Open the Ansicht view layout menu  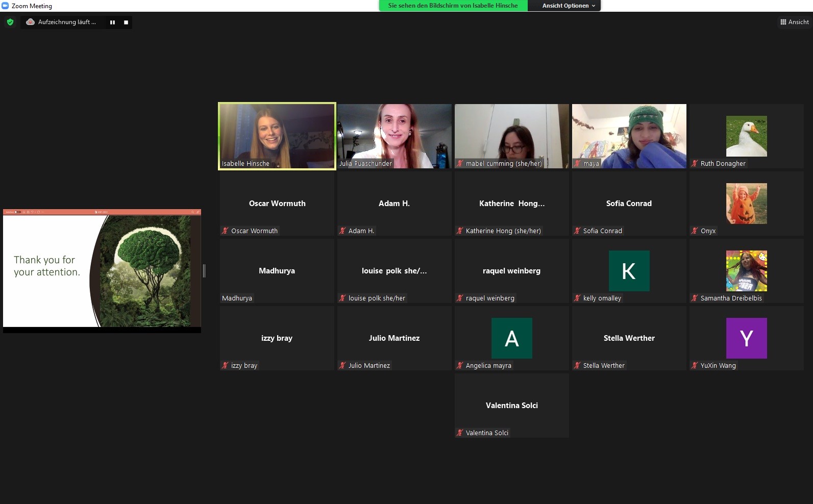794,22
